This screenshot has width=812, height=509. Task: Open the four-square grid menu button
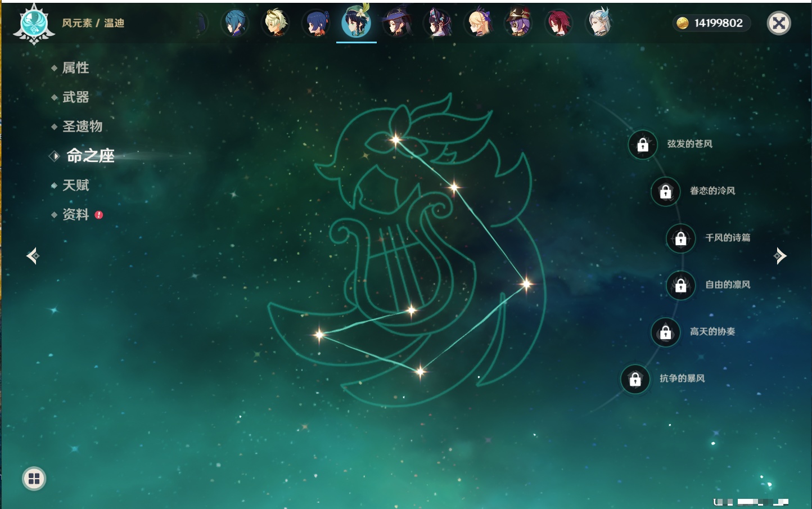(34, 479)
